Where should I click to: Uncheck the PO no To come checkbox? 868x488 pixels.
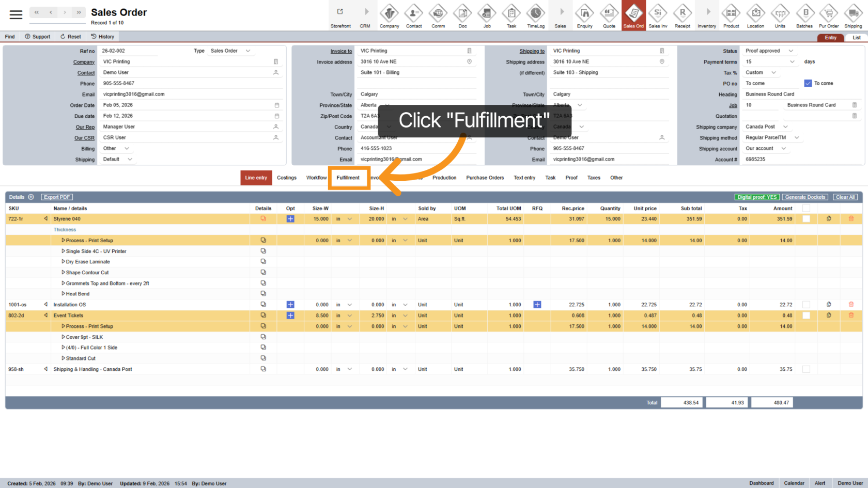click(x=808, y=83)
